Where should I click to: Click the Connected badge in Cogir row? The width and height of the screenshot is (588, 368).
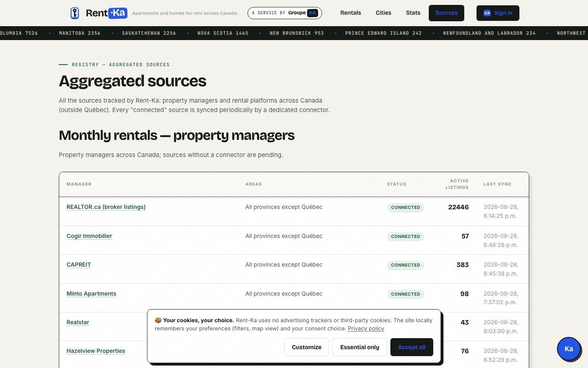(405, 236)
